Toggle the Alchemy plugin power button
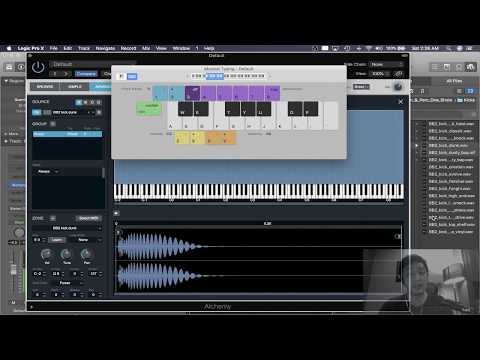This screenshot has height=360, width=480. (x=38, y=67)
